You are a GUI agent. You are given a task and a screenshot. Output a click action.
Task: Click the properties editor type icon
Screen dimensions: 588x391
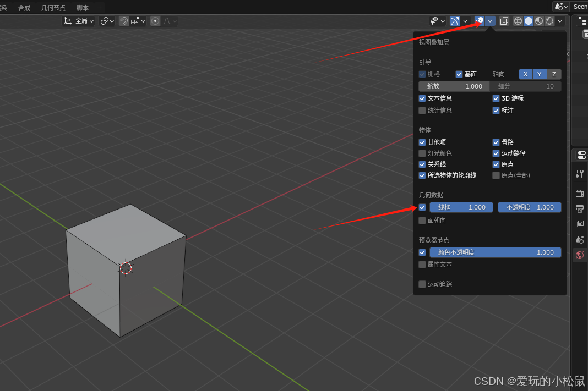pos(581,155)
